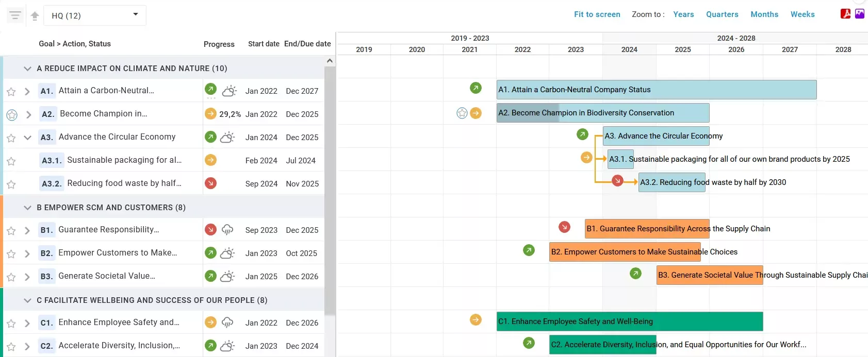Collapse the A3 Advance the Circular Economy row
Screen dimensions: 868x357
pyautogui.click(x=28, y=138)
